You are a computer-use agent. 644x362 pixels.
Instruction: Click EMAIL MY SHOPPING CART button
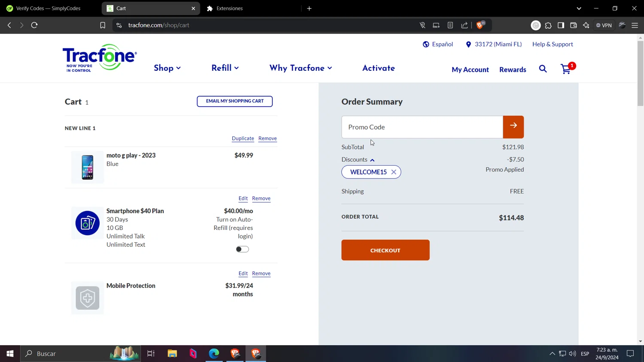click(234, 101)
